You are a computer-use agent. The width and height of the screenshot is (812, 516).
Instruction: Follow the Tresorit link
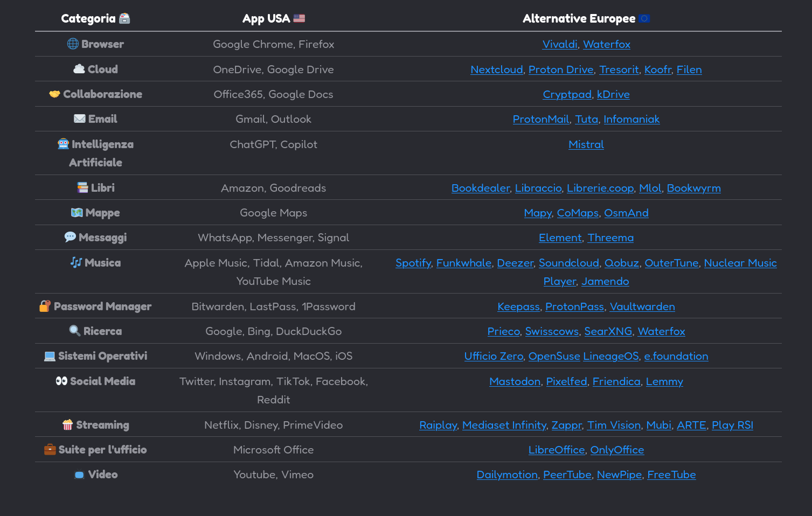pyautogui.click(x=619, y=69)
